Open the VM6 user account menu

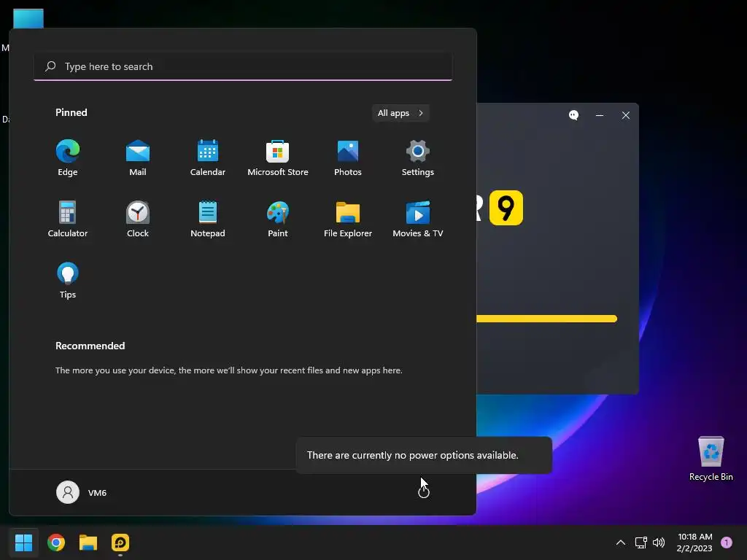click(x=82, y=492)
